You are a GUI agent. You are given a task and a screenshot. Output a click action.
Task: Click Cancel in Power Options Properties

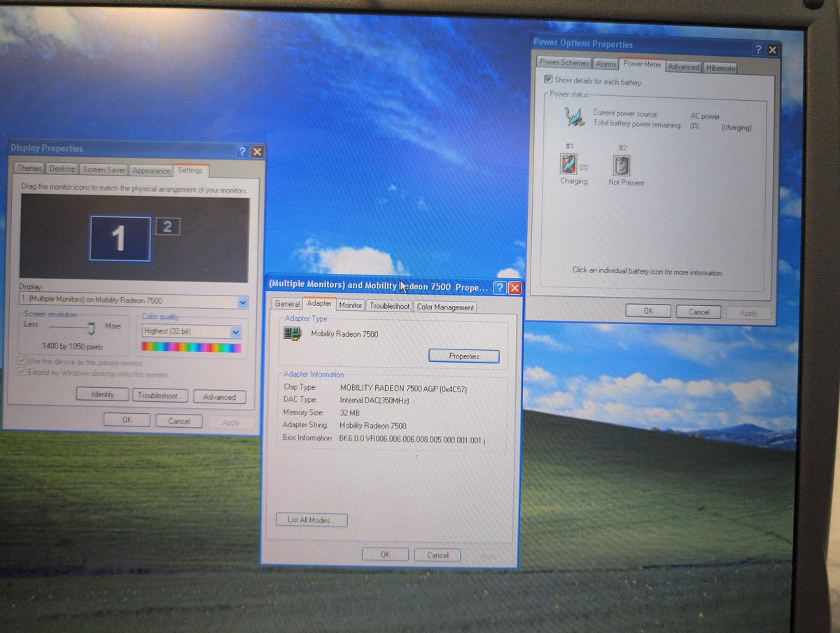tap(699, 312)
